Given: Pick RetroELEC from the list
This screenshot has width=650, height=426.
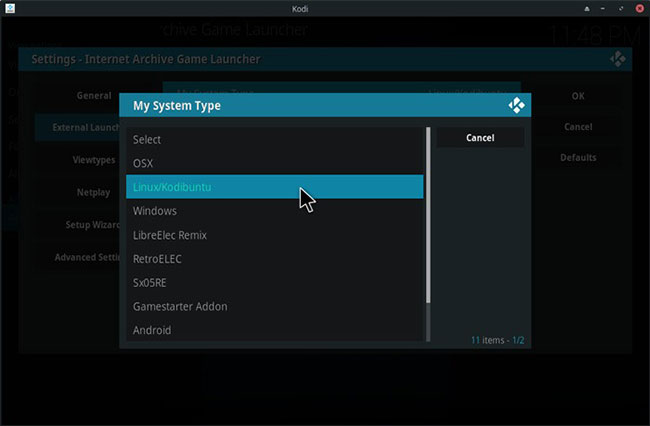Looking at the screenshot, I should (274, 259).
